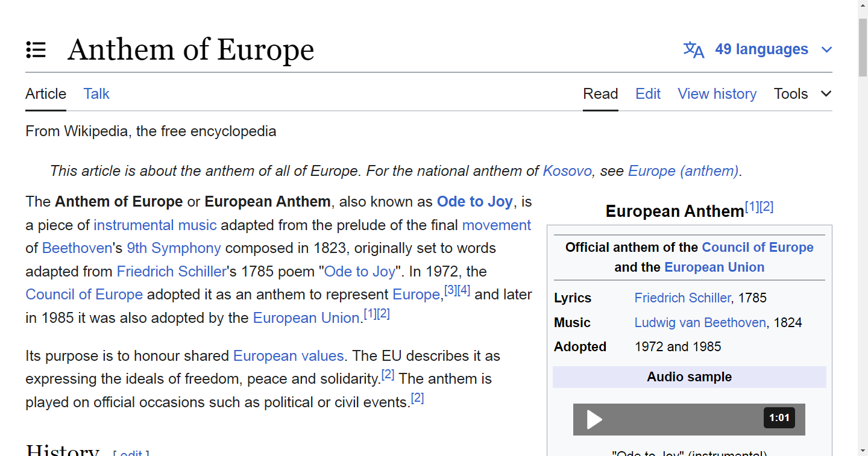Jump to citation [4]
Viewport: 868px width, 456px height.
pos(464,290)
